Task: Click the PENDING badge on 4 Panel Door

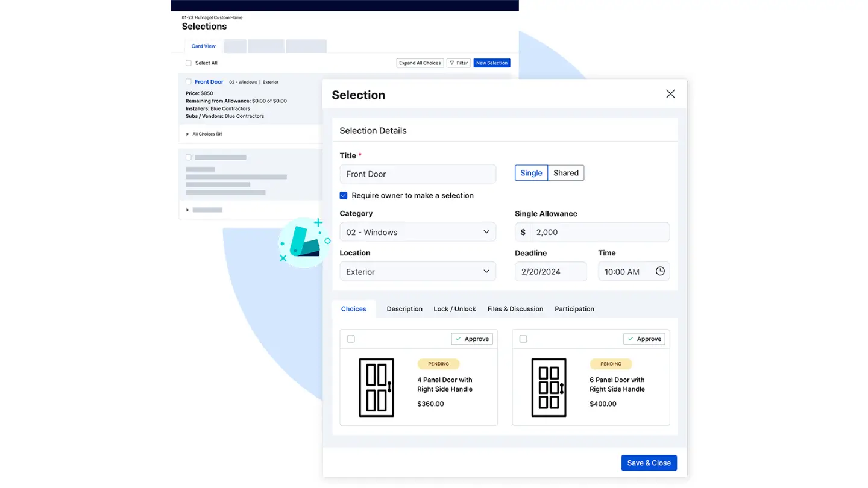Action: (438, 364)
